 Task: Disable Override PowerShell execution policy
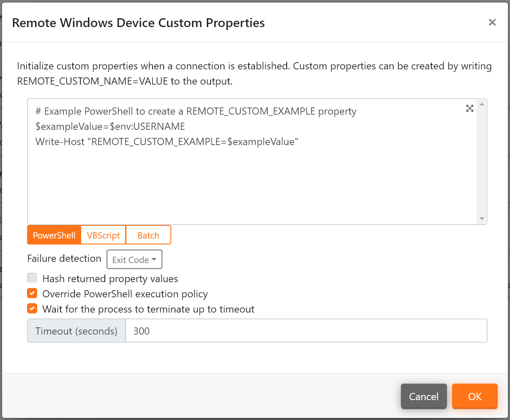[x=32, y=293]
